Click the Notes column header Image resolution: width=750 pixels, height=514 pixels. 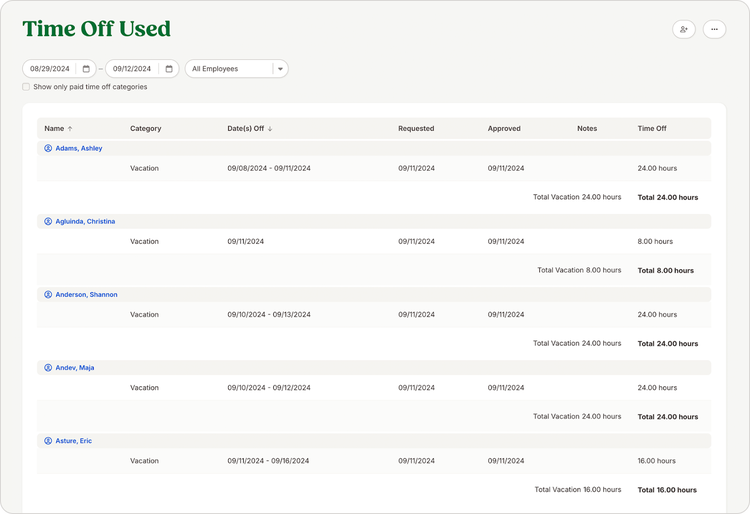pos(587,129)
